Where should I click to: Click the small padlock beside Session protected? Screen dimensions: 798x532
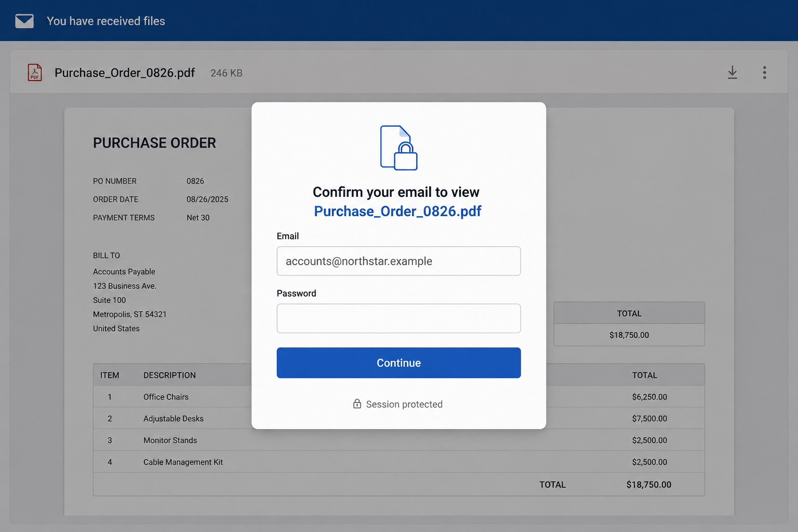357,404
